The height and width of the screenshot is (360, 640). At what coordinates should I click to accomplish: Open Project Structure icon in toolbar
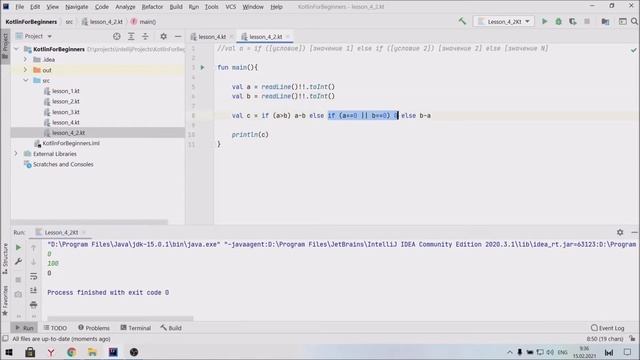(605, 21)
